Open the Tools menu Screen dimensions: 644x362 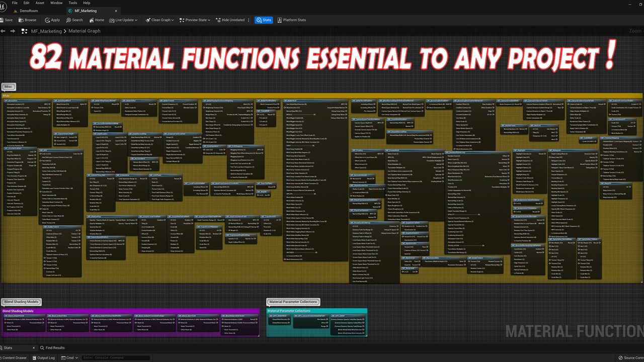pos(73,3)
